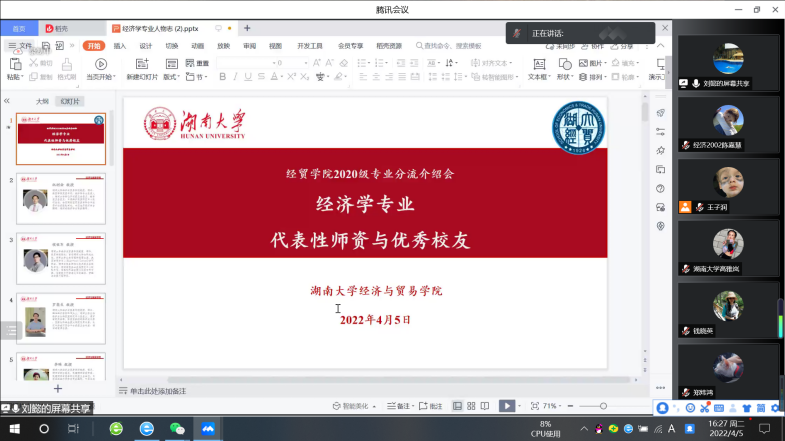Click the clear formatting eraser icon
Screen dimensions: 785x441
[x=343, y=63]
